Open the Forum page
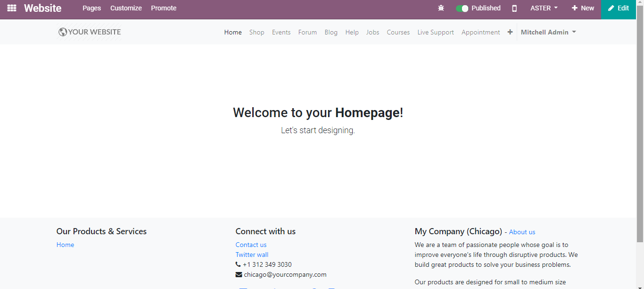 pyautogui.click(x=307, y=32)
